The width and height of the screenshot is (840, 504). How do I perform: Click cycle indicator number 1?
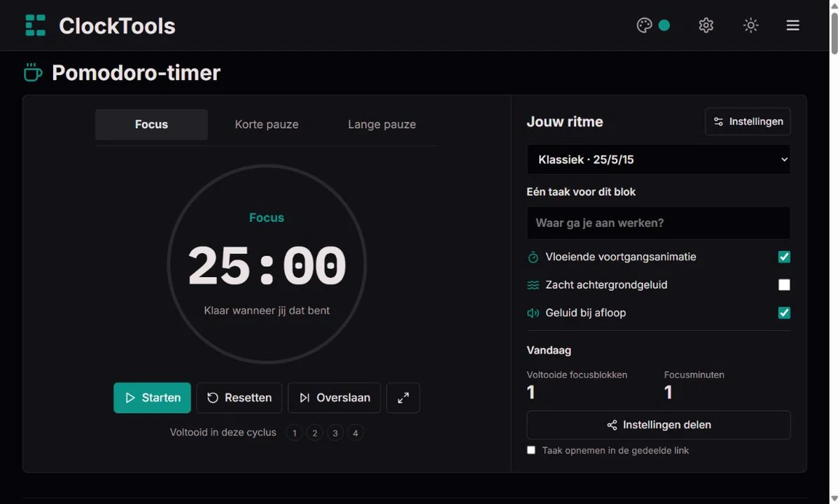tap(295, 433)
